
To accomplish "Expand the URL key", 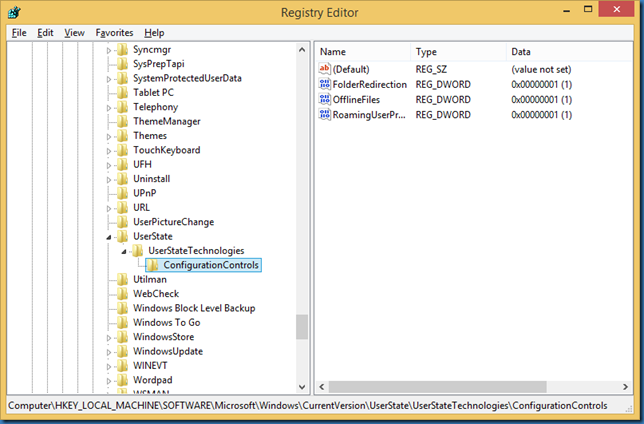I will (x=109, y=209).
